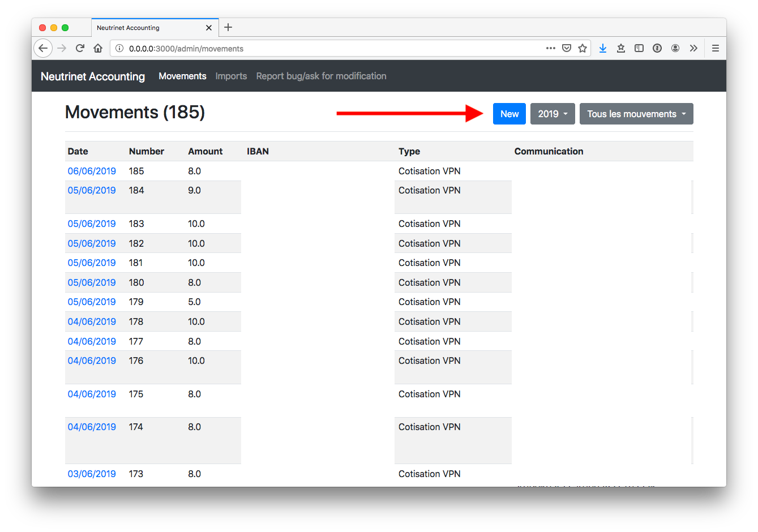Open the date link for movement 174
This screenshot has width=758, height=532.
coord(92,427)
